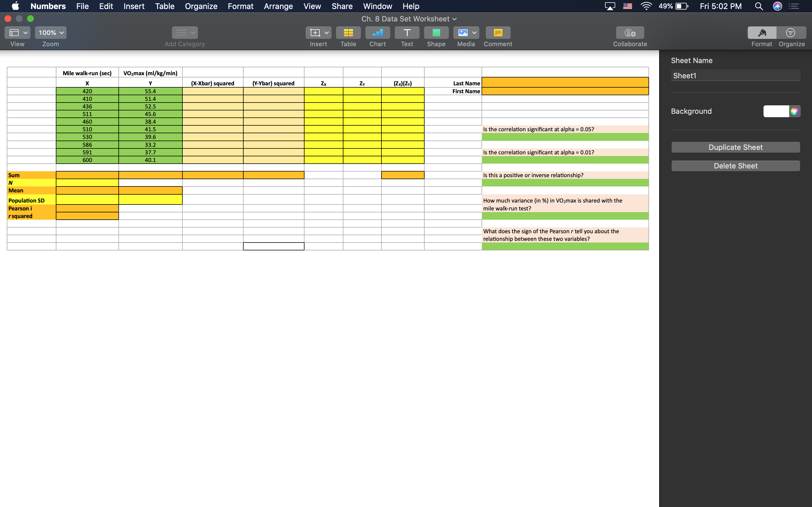Open the Table menu in the menu bar
The width and height of the screenshot is (812, 507).
(164, 6)
